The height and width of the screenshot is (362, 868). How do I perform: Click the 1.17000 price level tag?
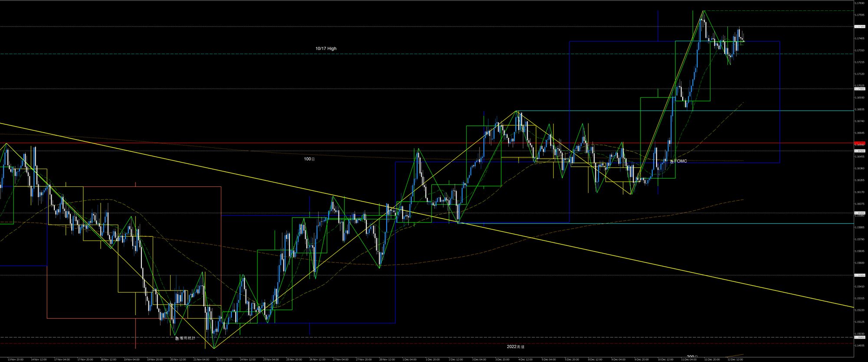point(859,89)
